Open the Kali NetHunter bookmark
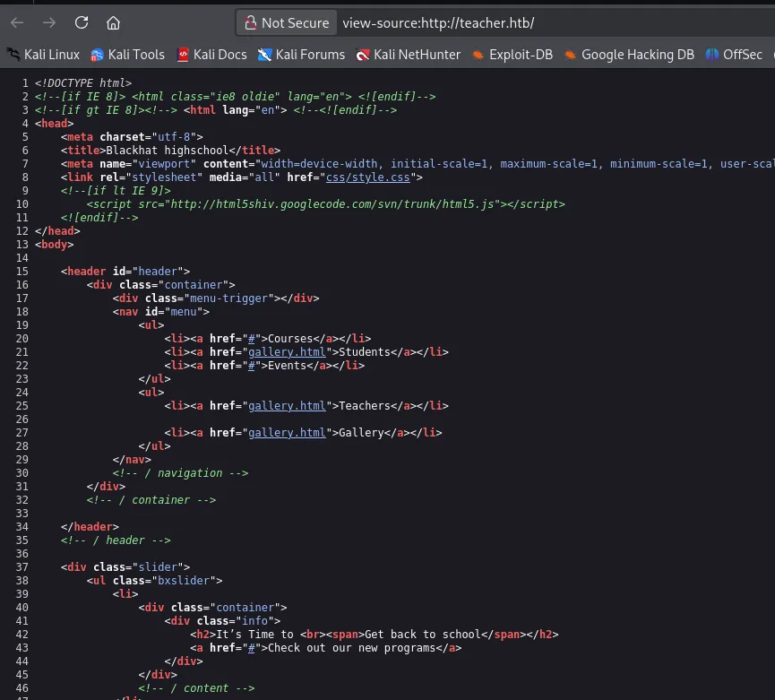 tap(408, 55)
